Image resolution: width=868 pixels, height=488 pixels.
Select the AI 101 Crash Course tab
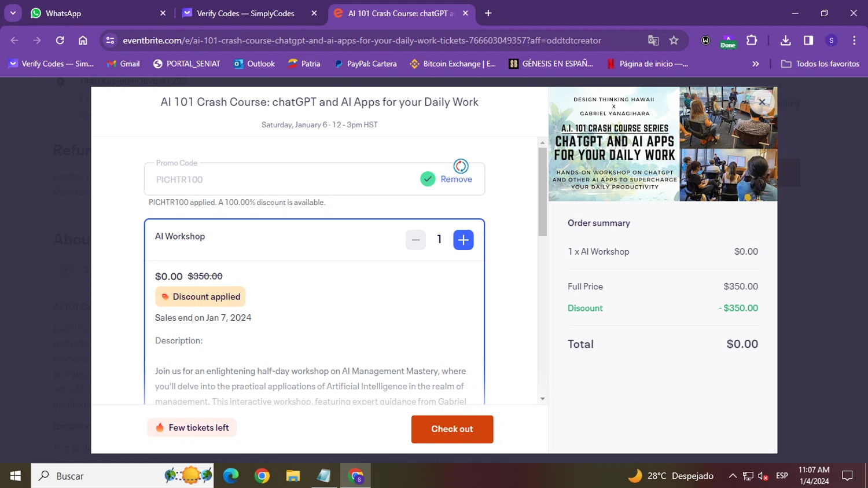[x=401, y=13]
